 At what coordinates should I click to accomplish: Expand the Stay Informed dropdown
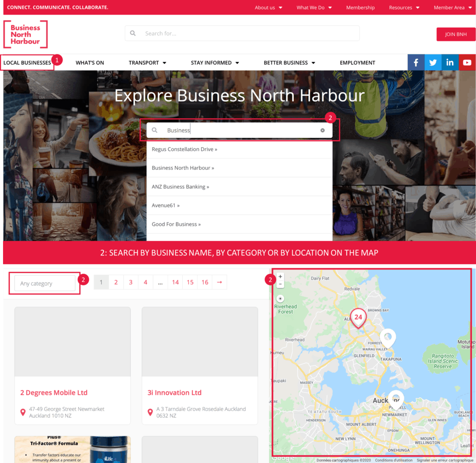(x=215, y=63)
